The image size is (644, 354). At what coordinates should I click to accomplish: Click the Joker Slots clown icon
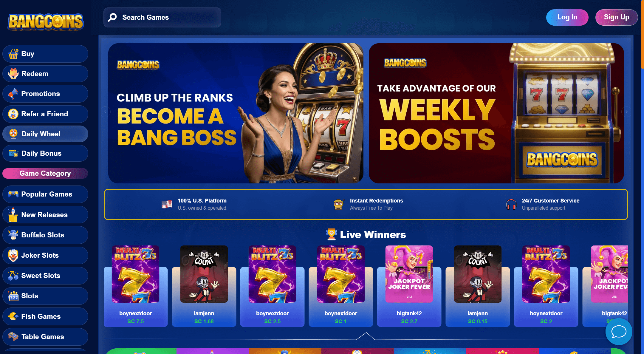(13, 255)
